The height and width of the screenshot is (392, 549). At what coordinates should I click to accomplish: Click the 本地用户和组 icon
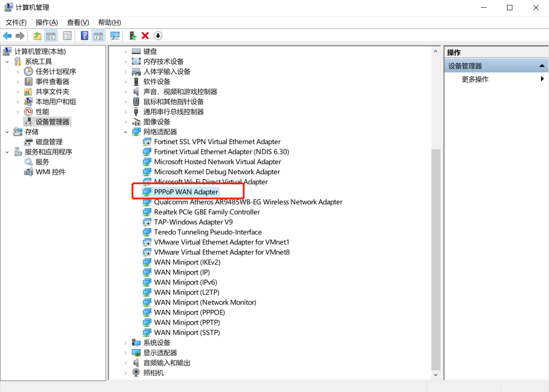tap(29, 102)
